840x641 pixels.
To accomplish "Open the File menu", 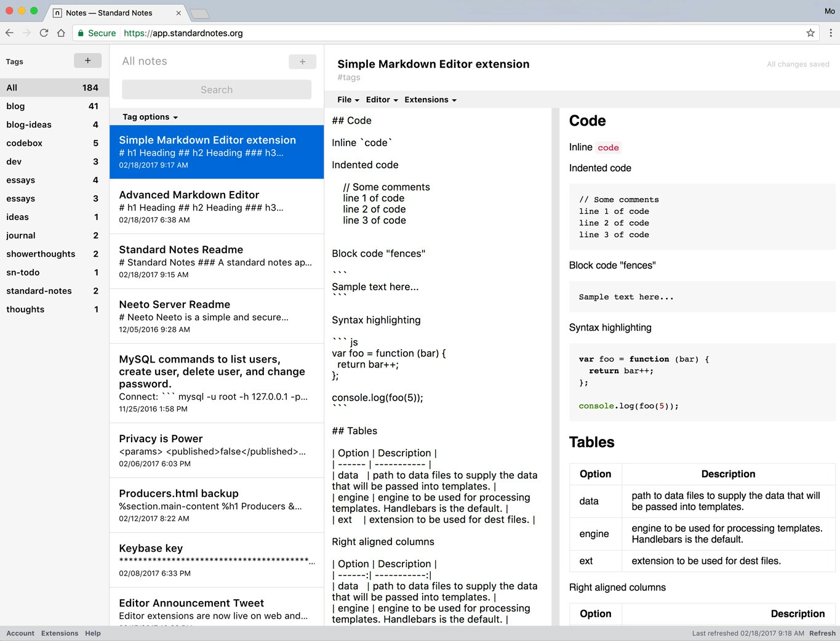I will (x=346, y=99).
